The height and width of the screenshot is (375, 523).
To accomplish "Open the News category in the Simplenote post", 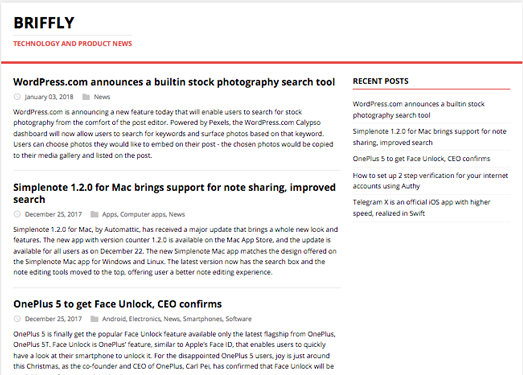I will point(176,214).
